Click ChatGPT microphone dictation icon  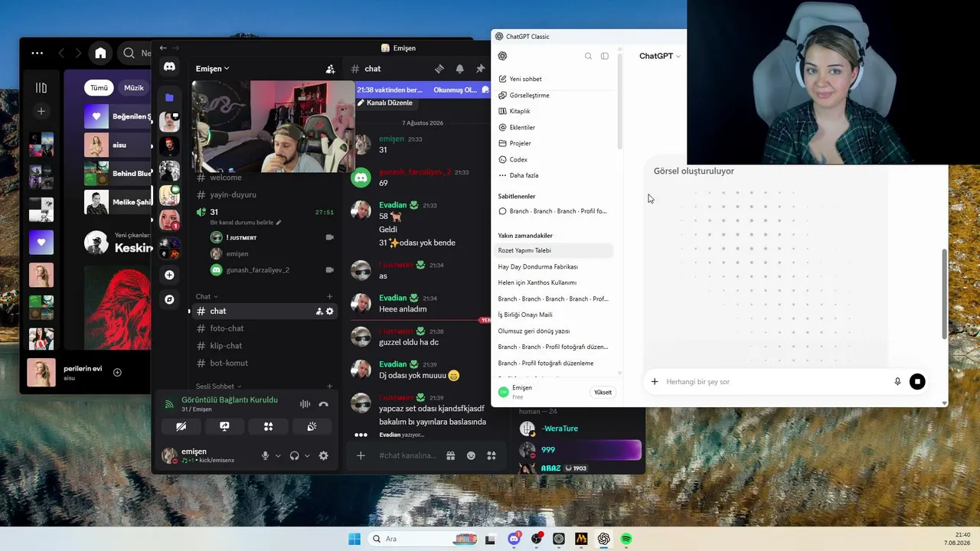point(897,381)
